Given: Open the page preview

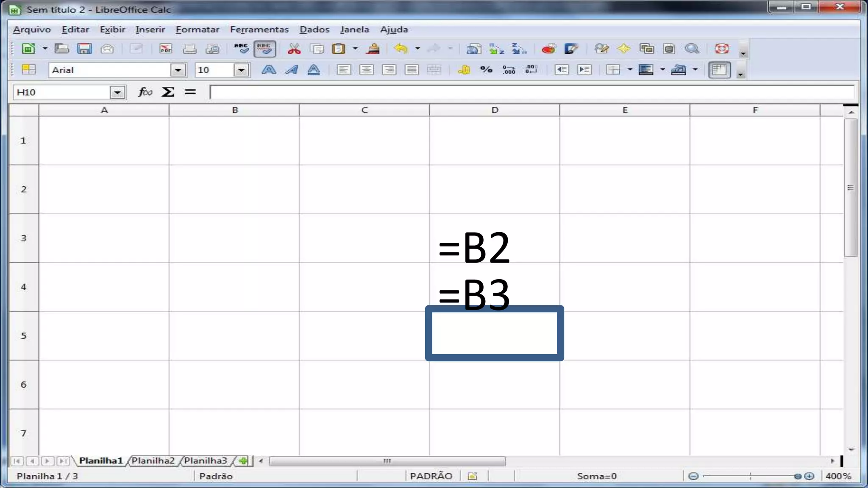Looking at the screenshot, I should point(212,49).
